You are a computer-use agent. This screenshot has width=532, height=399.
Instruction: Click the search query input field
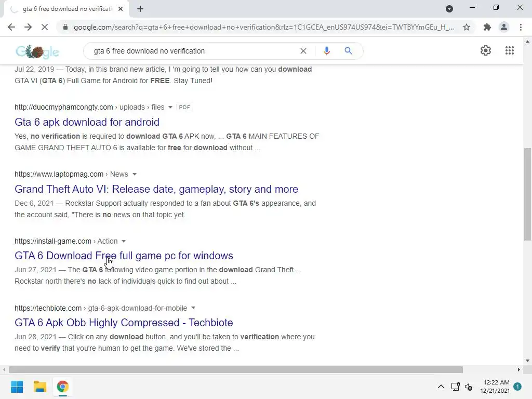(x=193, y=51)
